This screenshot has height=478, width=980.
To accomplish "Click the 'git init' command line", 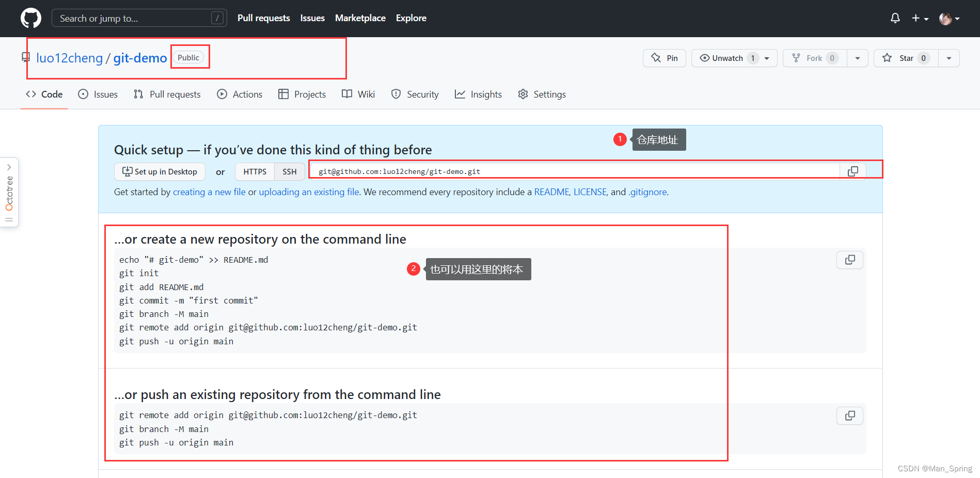I will 139,274.
